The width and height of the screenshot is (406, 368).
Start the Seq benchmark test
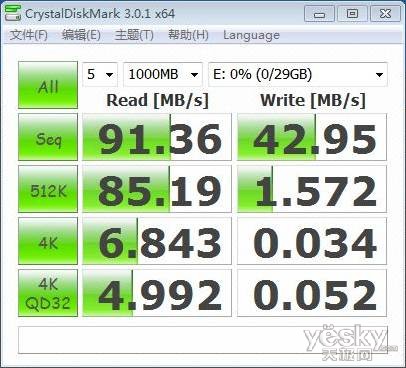[x=48, y=137]
